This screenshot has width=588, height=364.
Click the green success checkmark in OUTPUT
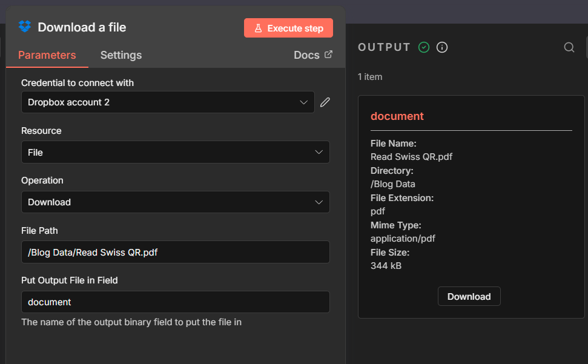(424, 47)
